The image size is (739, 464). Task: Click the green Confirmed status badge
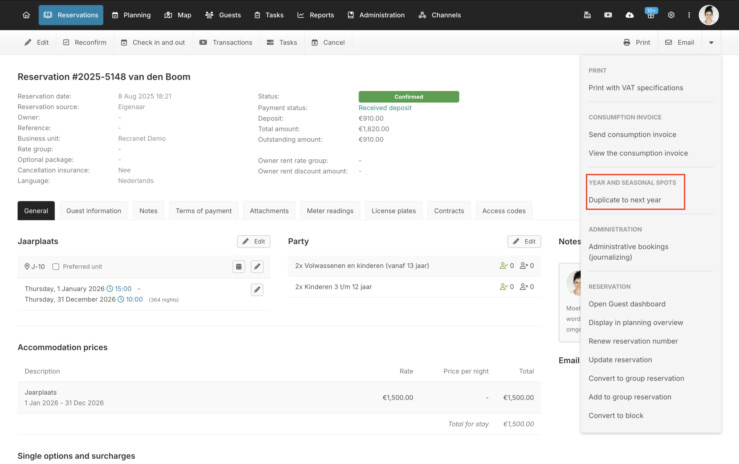409,97
